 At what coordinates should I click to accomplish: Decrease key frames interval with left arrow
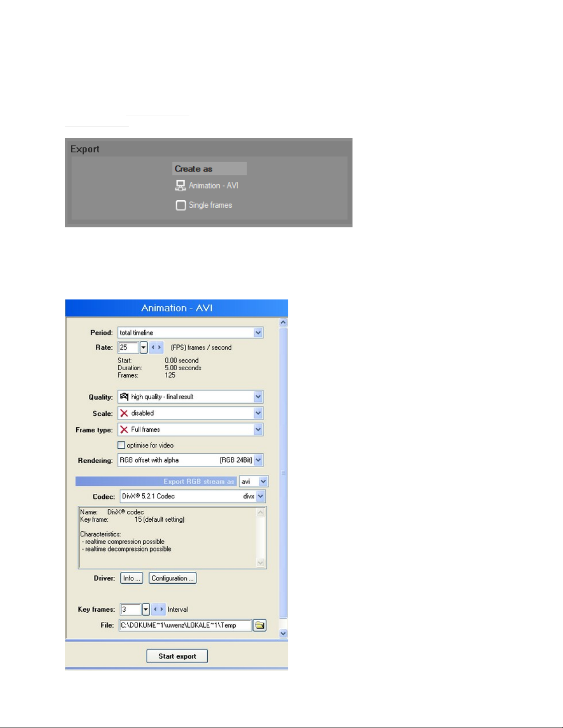[x=155, y=609]
